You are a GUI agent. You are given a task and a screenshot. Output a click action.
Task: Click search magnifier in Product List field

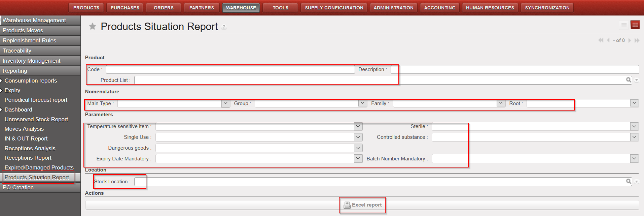click(x=628, y=80)
